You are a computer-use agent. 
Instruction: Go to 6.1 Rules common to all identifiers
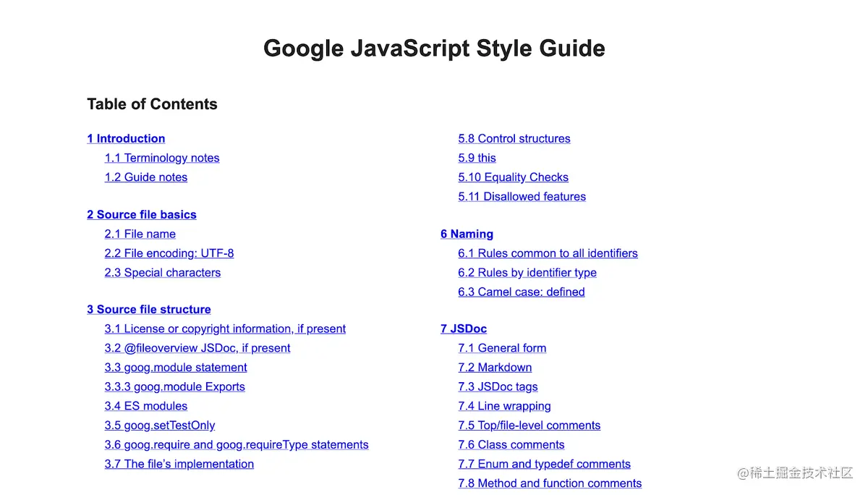[x=548, y=253]
